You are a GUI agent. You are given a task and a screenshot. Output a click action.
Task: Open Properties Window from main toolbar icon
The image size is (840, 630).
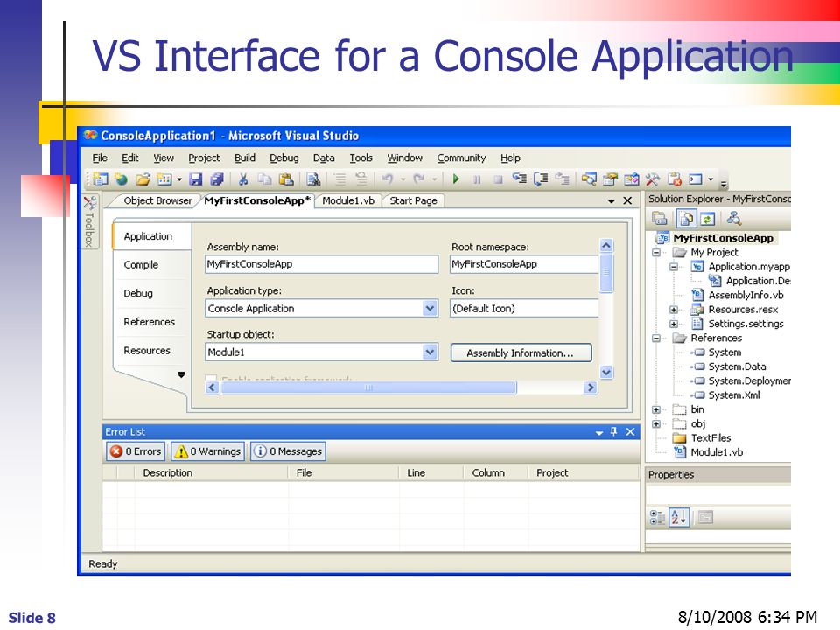click(x=610, y=178)
